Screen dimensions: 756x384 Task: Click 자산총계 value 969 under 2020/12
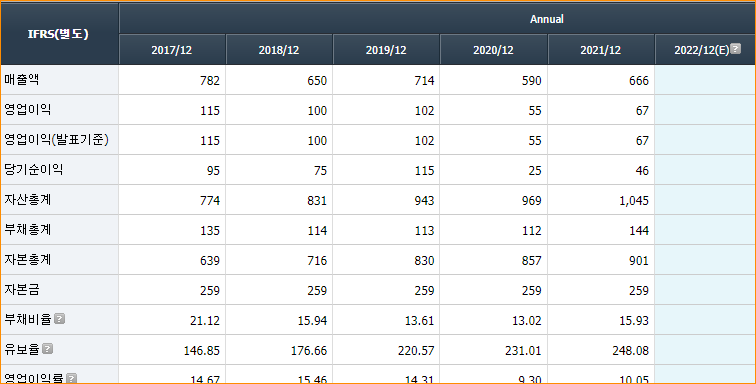[531, 200]
